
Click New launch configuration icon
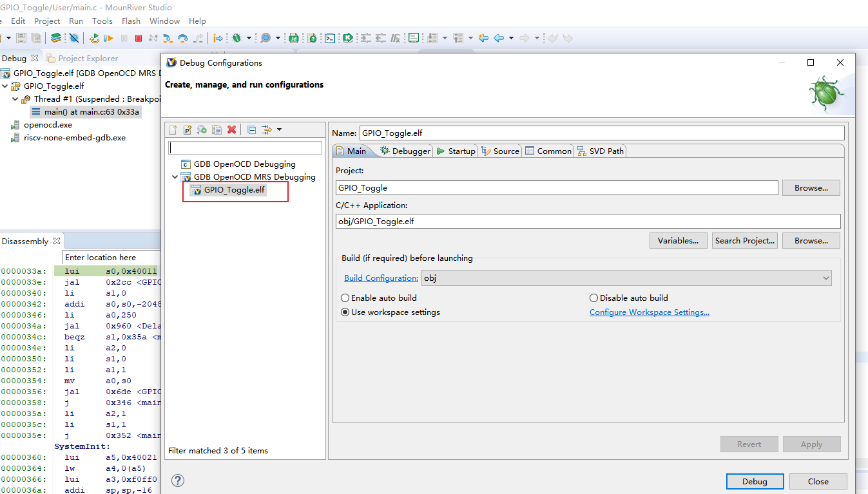pyautogui.click(x=173, y=129)
